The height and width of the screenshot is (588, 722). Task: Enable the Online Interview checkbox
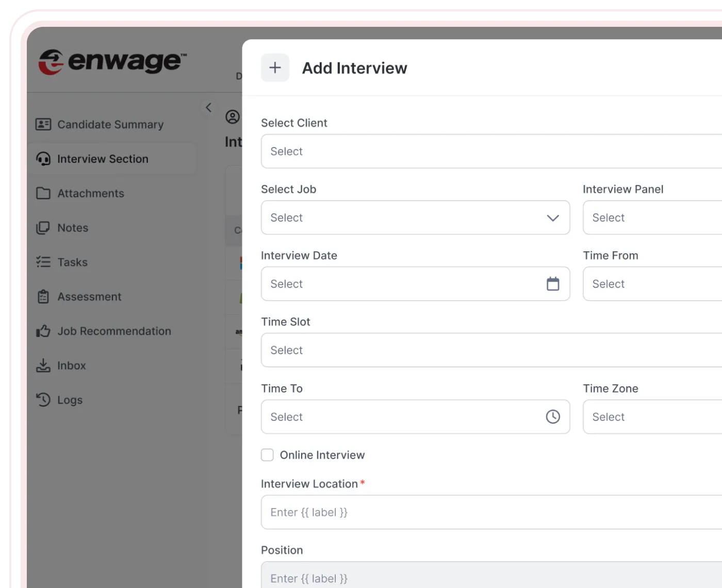(267, 455)
